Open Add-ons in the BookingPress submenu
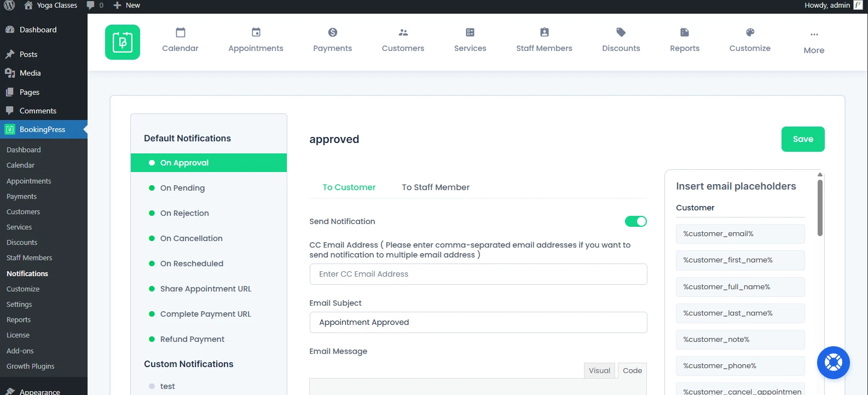Image resolution: width=868 pixels, height=395 pixels. pyautogui.click(x=20, y=351)
